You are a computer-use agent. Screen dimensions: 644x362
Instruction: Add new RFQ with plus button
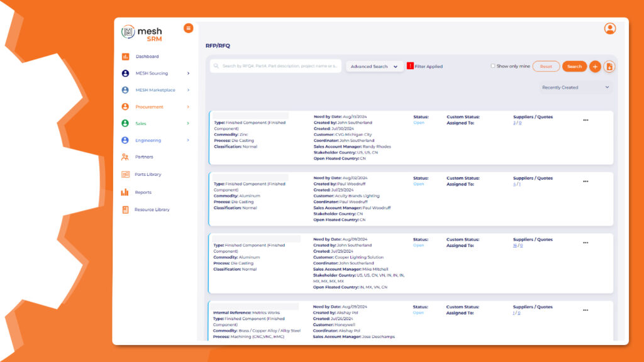pyautogui.click(x=595, y=67)
